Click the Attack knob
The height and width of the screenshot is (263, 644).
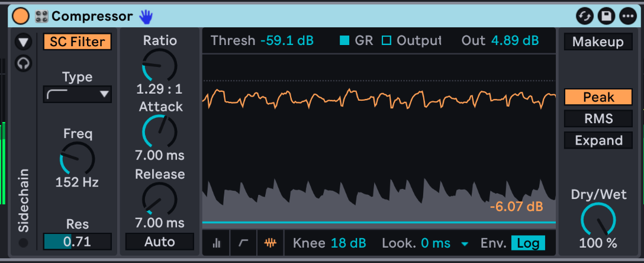[159, 131]
